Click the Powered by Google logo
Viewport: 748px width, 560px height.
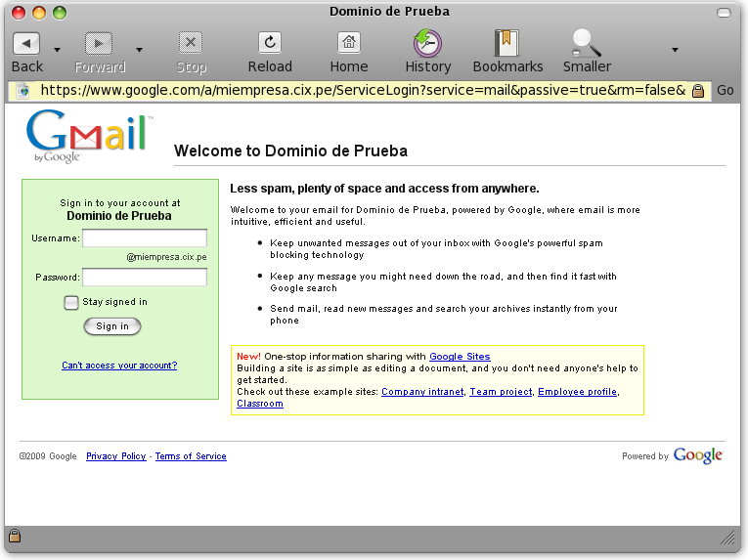pos(698,455)
